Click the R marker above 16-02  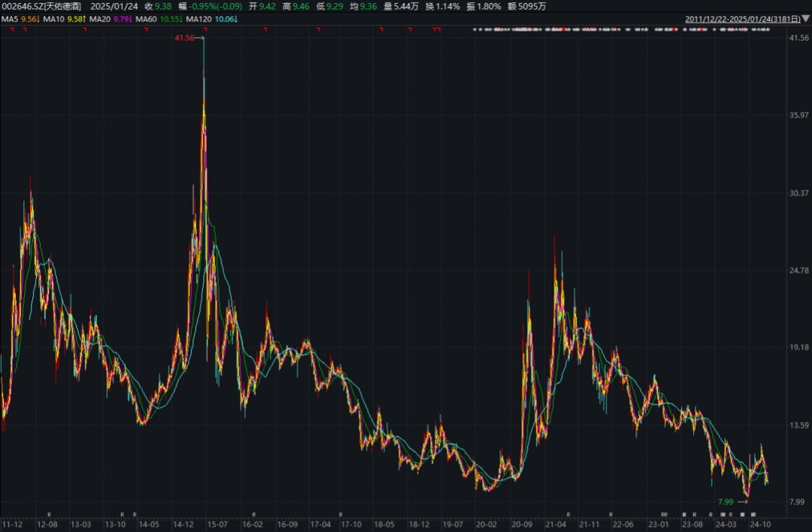254,515
